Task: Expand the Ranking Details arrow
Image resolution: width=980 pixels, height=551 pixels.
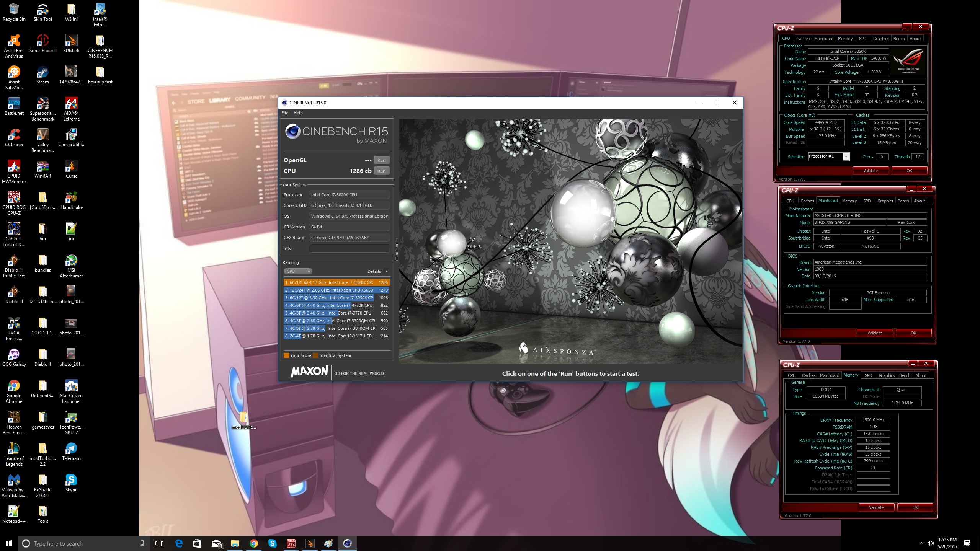Action: coord(387,271)
